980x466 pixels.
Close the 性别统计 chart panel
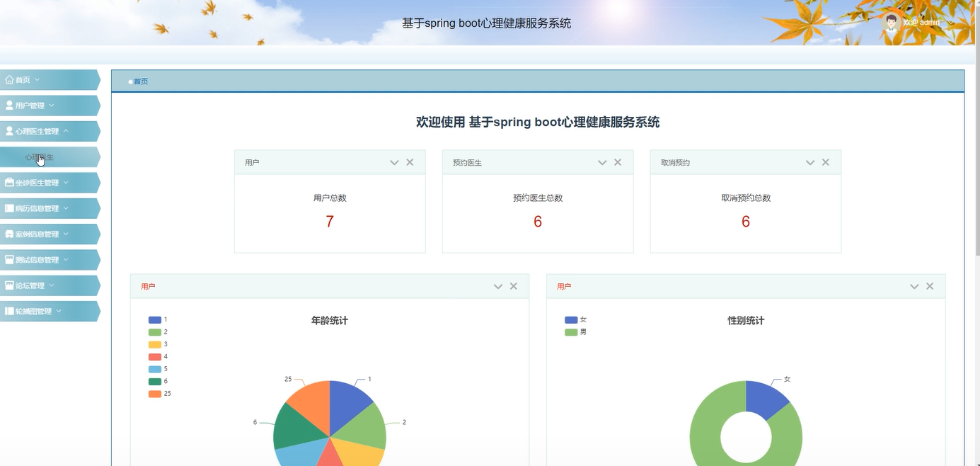[x=930, y=286]
